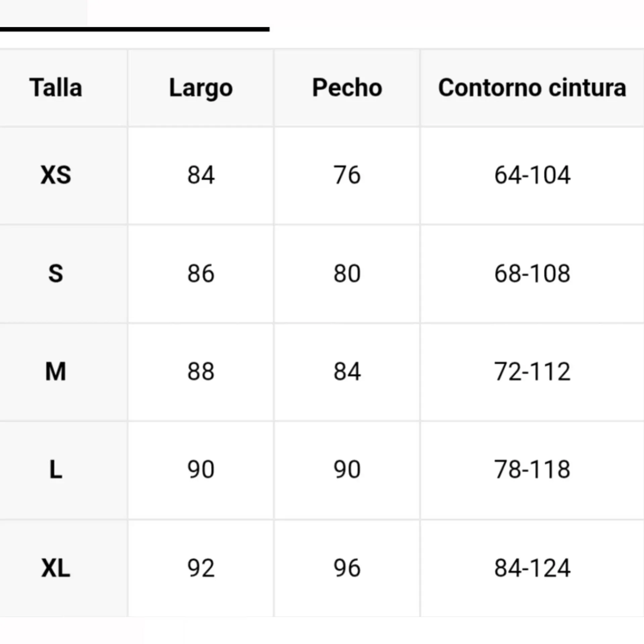Select waist range 84-124
This screenshot has height=644, width=644.
(532, 568)
